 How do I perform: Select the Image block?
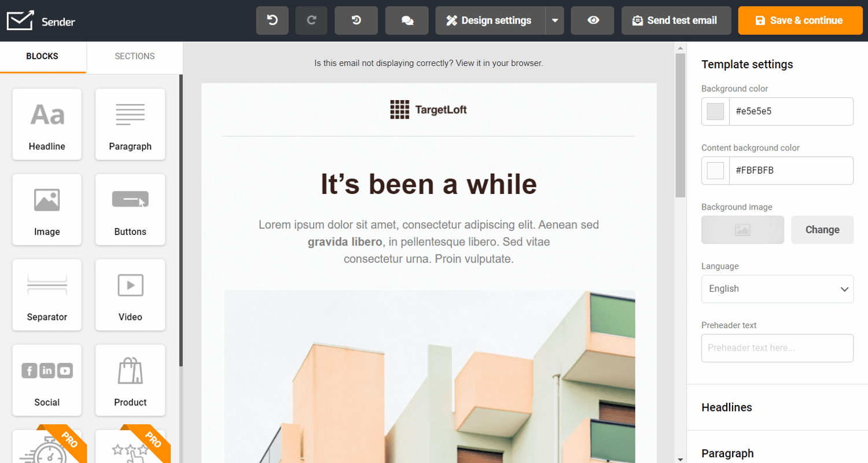coord(47,210)
